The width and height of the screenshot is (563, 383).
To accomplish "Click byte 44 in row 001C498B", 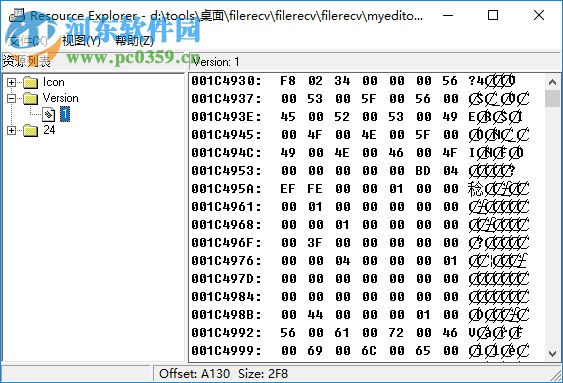I will [x=315, y=315].
